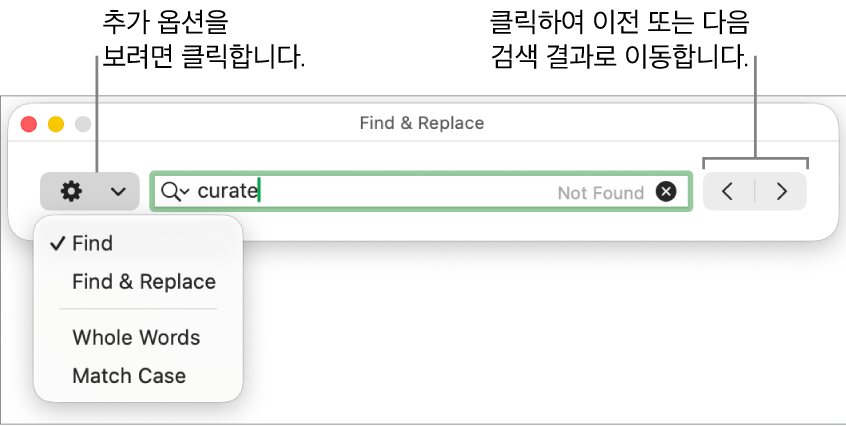Go to the previous match using left arrow
The width and height of the screenshot is (846, 426).
728,191
